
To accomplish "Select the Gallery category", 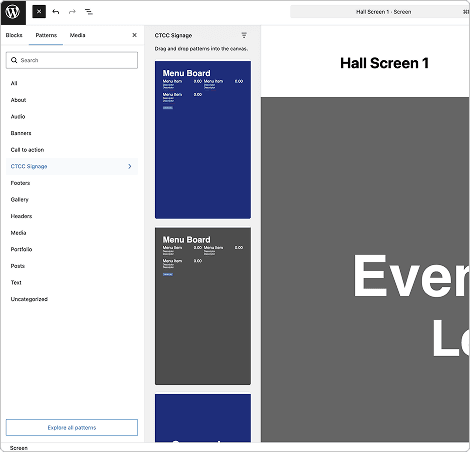I will 72,200.
